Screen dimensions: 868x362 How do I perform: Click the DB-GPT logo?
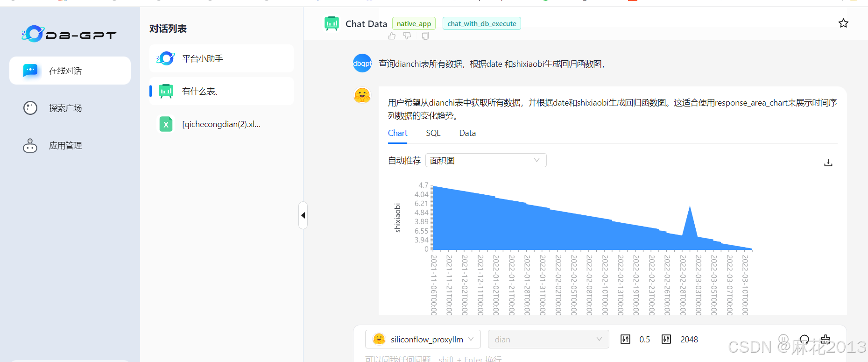tap(69, 34)
